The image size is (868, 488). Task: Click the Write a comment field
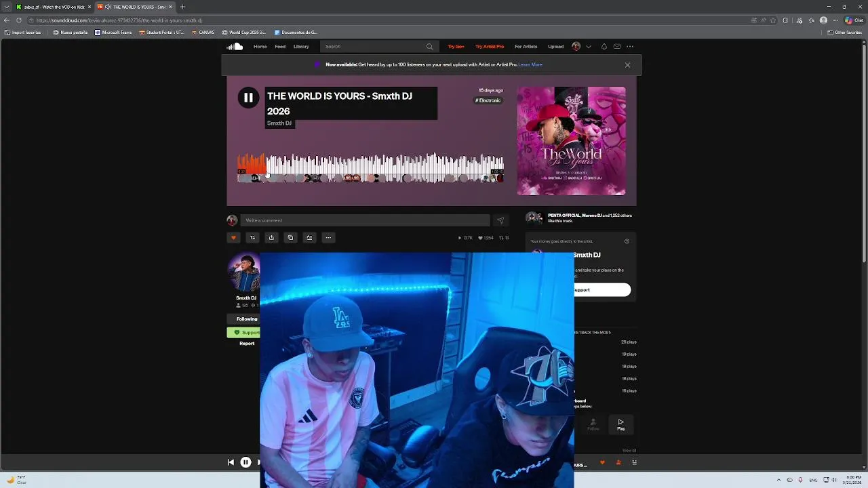[x=365, y=220]
